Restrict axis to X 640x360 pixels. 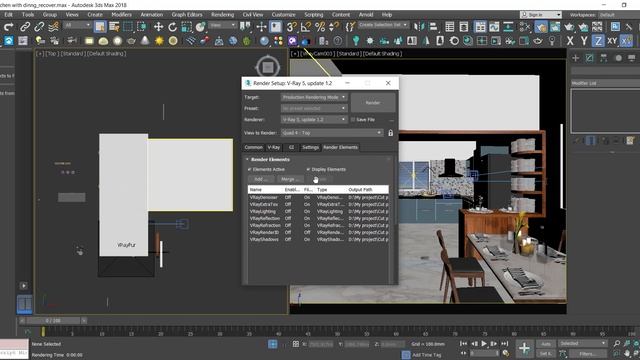[x=570, y=41]
